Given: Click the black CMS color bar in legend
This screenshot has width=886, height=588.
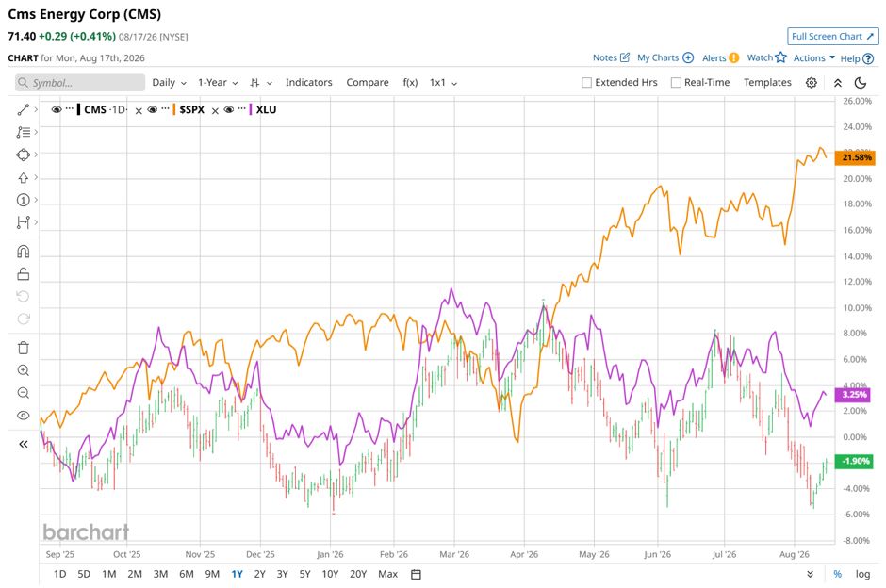Looking at the screenshot, I should [x=78, y=109].
